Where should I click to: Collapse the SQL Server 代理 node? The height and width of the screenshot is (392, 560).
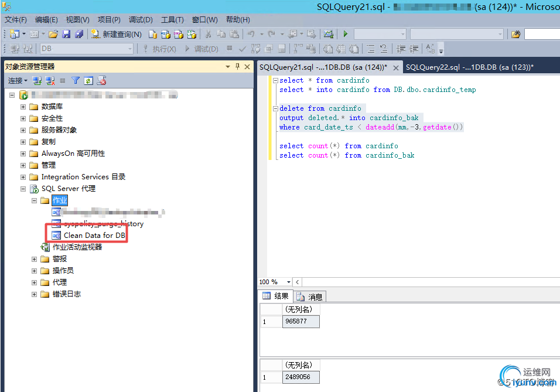click(x=23, y=189)
